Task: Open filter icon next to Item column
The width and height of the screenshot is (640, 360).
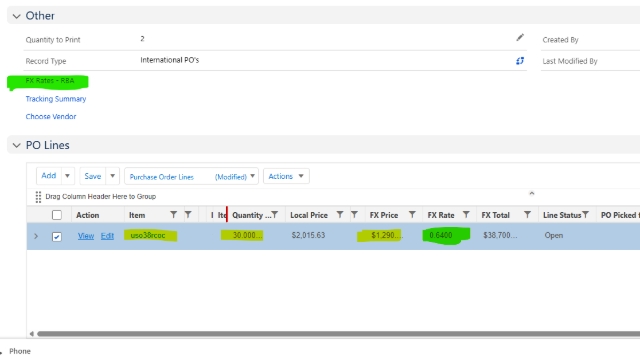Action: [188, 215]
